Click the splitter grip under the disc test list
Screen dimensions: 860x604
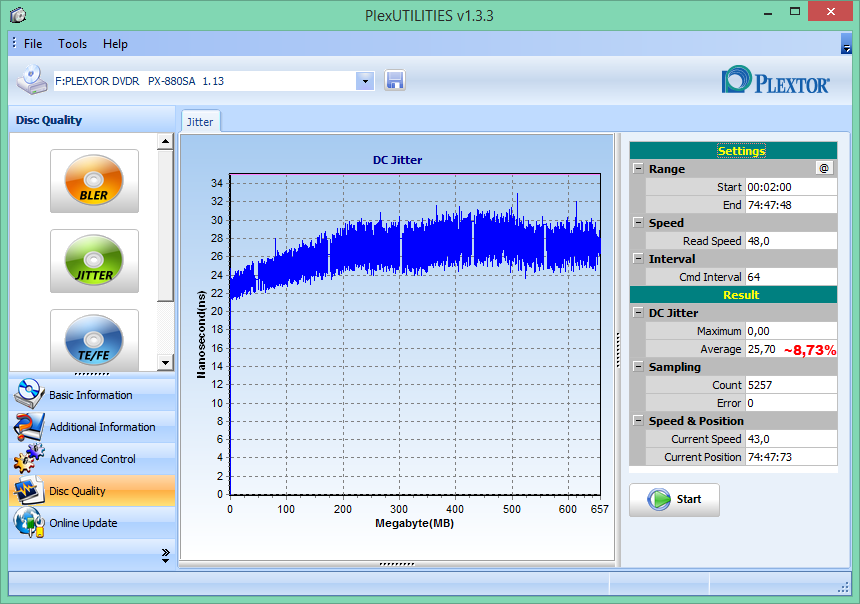[x=92, y=374]
